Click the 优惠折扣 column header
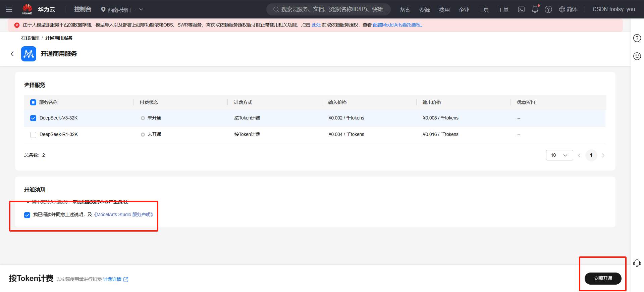Viewport: 644px width, 292px height. click(526, 102)
